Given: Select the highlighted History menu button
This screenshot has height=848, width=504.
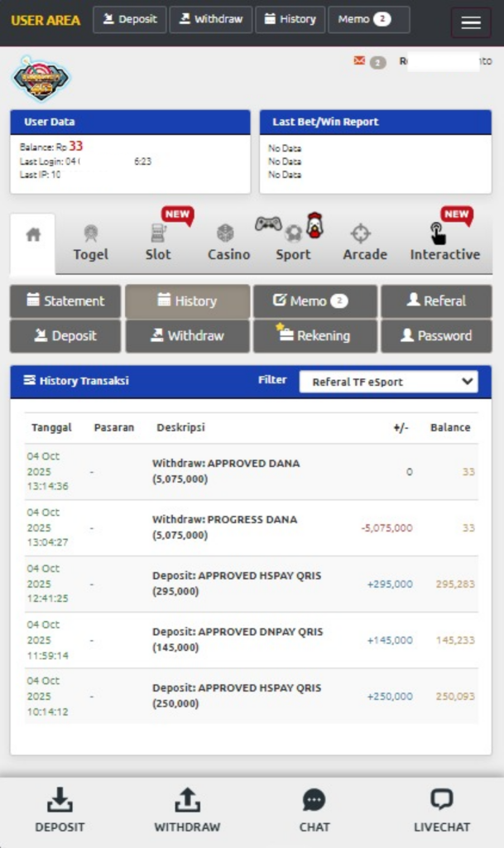Looking at the screenshot, I should pyautogui.click(x=187, y=301).
